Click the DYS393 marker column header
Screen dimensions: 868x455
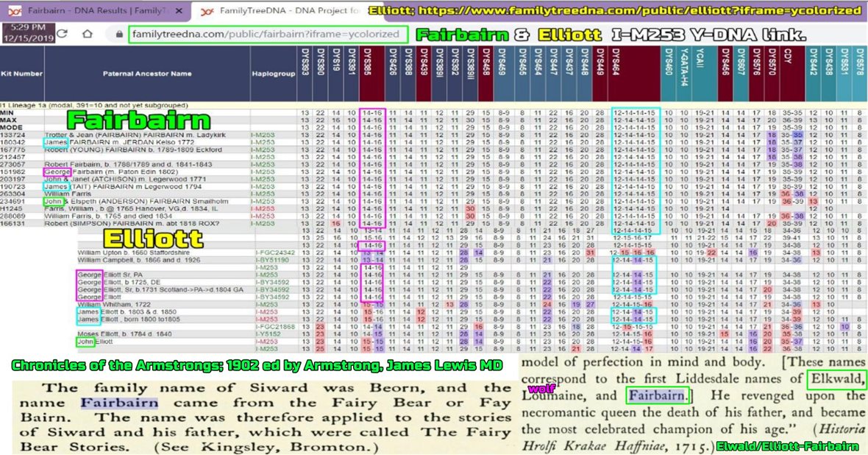[305, 74]
